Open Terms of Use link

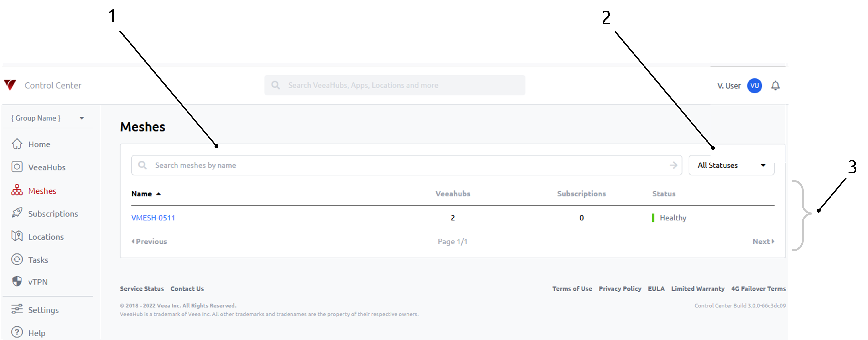[x=572, y=288]
